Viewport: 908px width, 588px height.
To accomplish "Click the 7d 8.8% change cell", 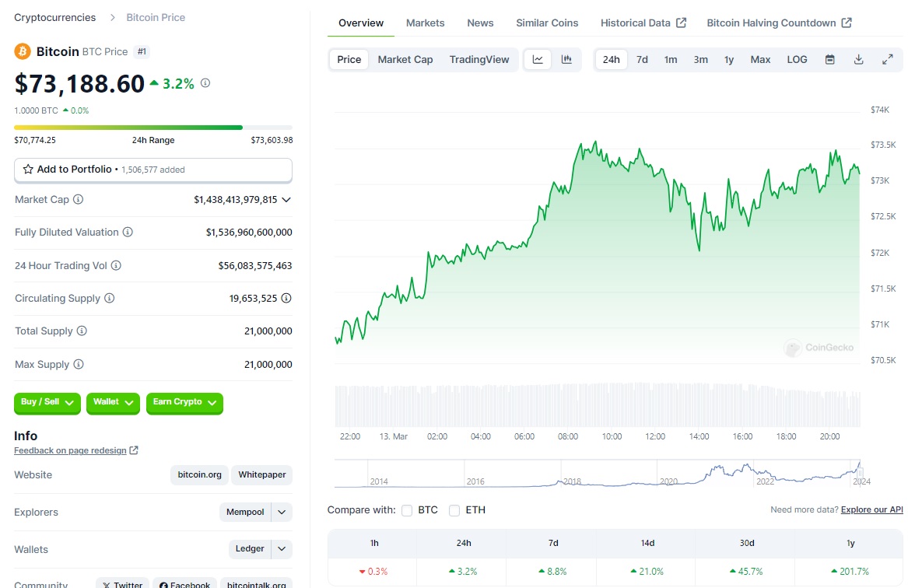I will click(553, 571).
